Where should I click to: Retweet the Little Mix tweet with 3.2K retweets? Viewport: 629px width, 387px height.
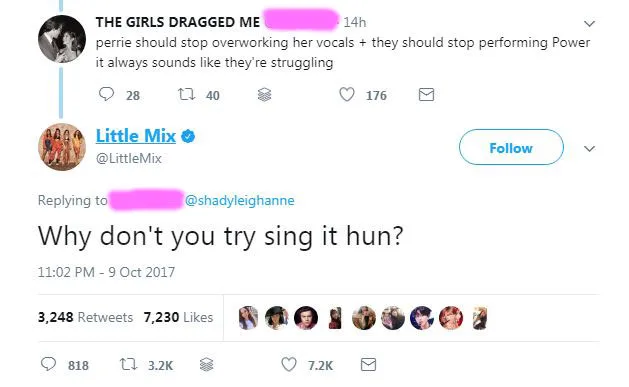[x=128, y=364]
